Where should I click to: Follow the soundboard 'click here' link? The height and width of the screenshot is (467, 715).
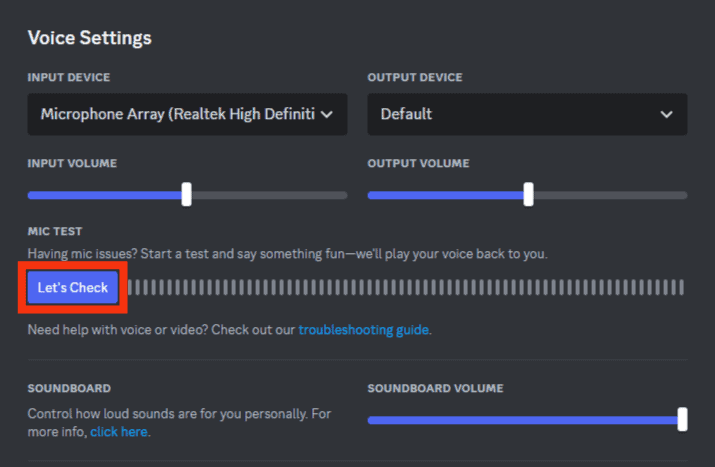click(119, 431)
